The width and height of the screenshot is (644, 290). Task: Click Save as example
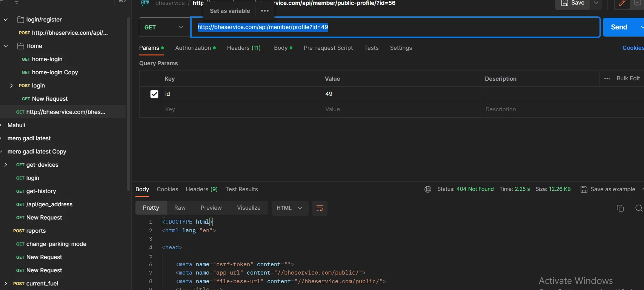(608, 189)
